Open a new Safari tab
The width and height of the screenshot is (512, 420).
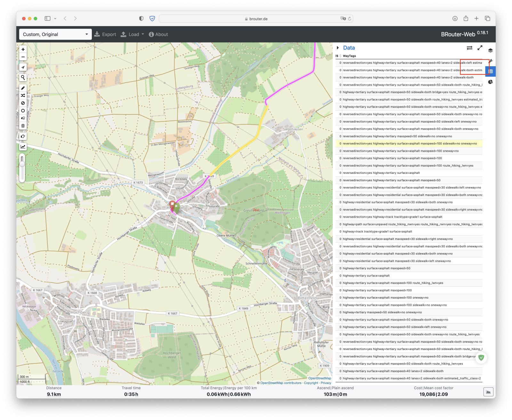pyautogui.click(x=476, y=19)
